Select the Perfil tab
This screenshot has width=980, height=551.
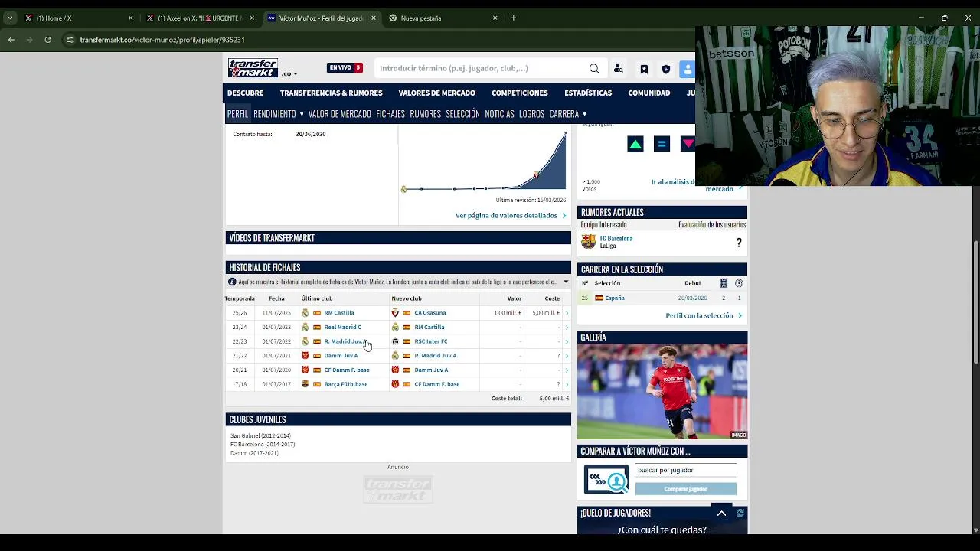tap(237, 114)
